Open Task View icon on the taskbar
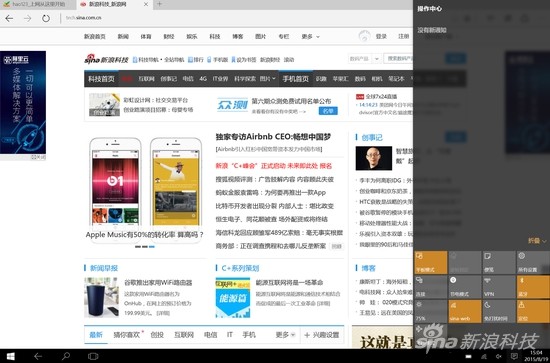The height and width of the screenshot is (363, 550). coord(93,356)
